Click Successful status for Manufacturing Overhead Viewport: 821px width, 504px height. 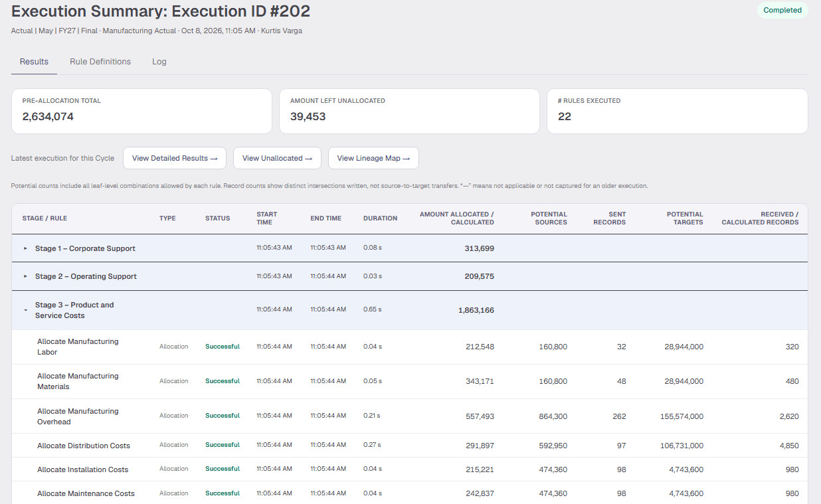tap(223, 416)
